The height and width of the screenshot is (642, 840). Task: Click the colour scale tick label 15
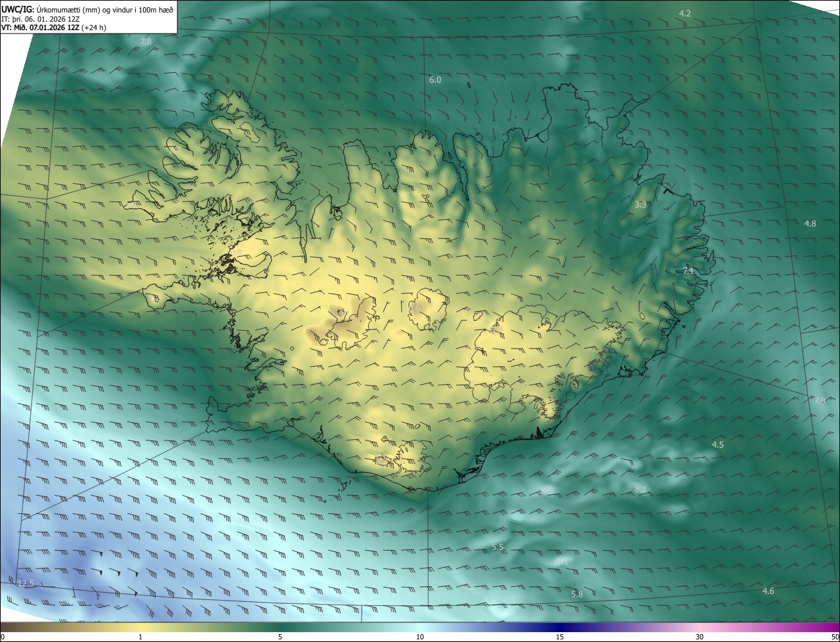pos(560,637)
